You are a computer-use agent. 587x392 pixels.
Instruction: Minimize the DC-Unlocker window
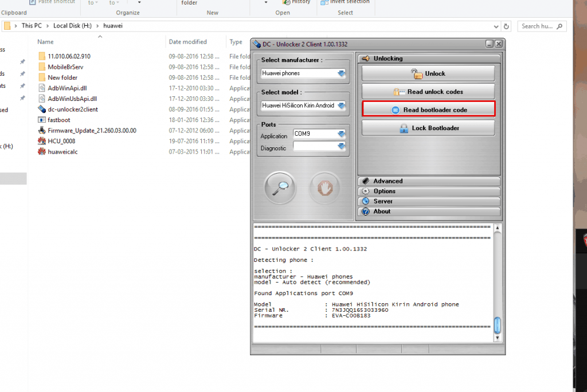(x=490, y=44)
